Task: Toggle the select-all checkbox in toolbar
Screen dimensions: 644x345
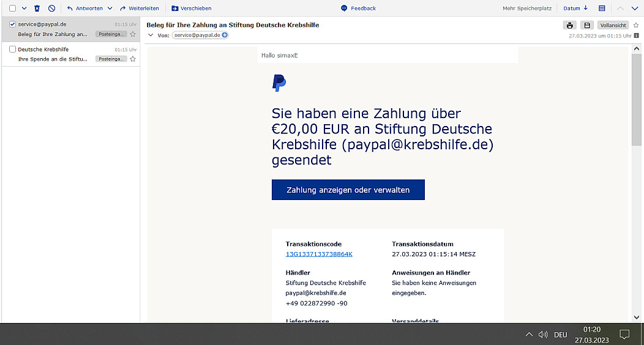Action: click(12, 9)
